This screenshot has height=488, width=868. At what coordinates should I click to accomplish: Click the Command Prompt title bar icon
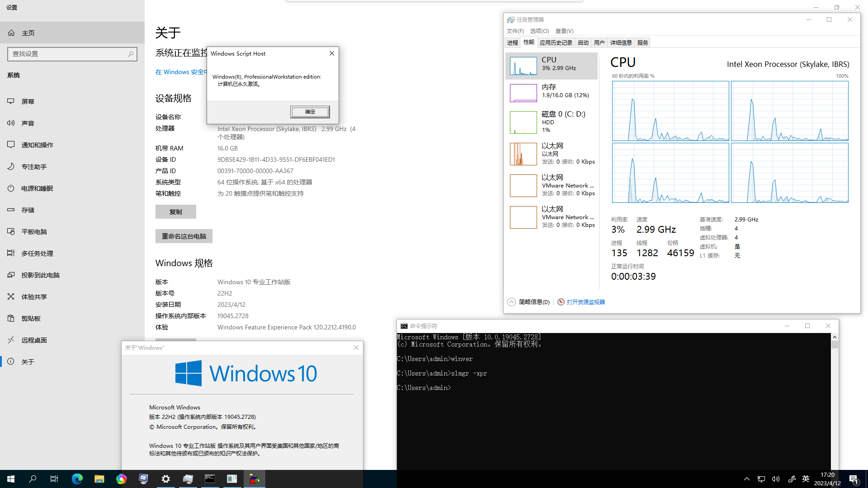(x=404, y=326)
